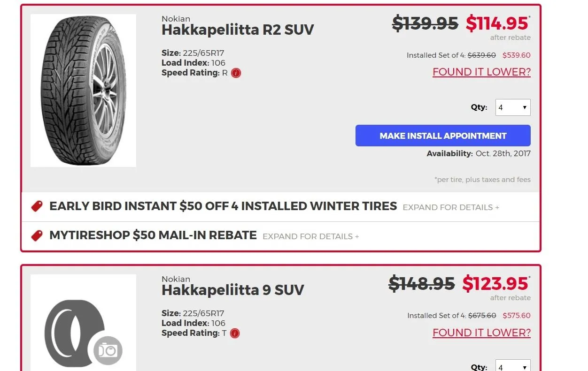Image resolution: width=588 pixels, height=371 pixels.
Task: Open the Hakkapeliitta 9 SUV product title
Action: tap(232, 290)
